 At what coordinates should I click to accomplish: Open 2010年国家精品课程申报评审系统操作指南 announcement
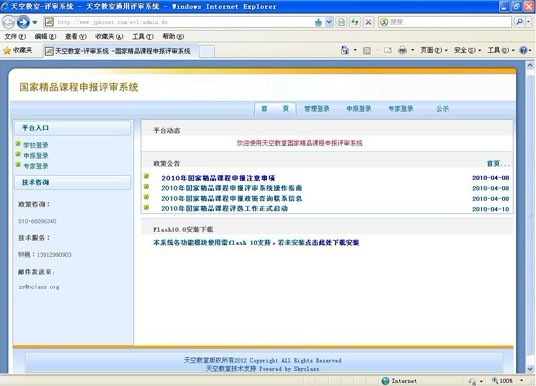231,188
